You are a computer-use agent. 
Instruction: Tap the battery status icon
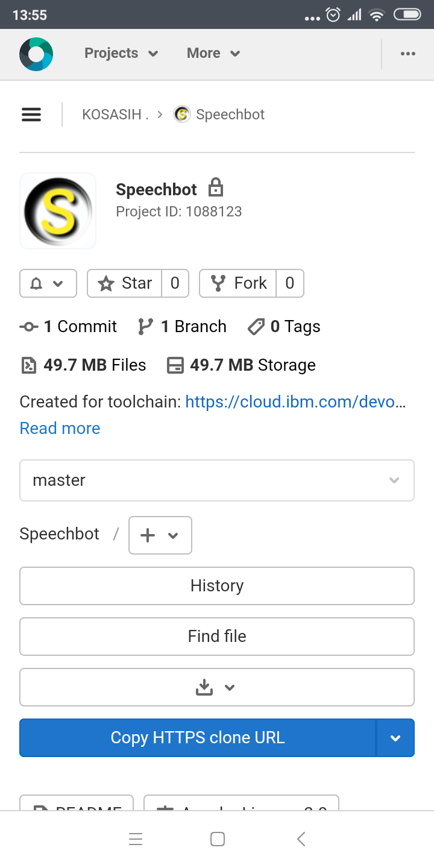click(407, 14)
